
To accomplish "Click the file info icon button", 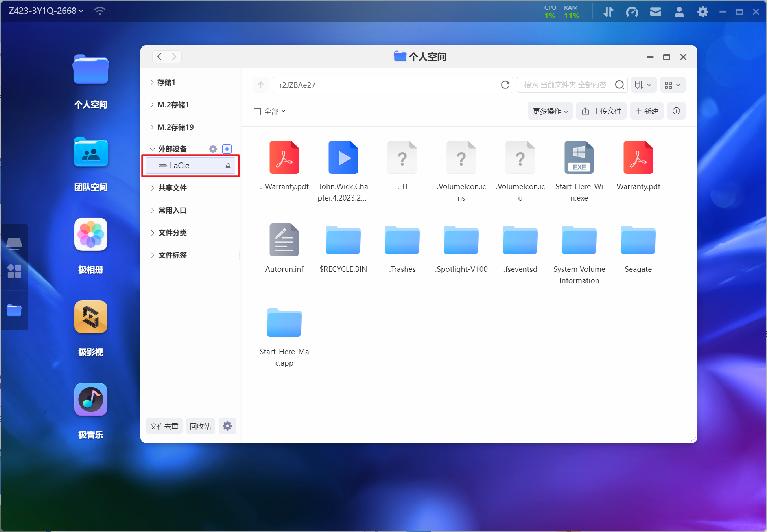I will click(676, 111).
